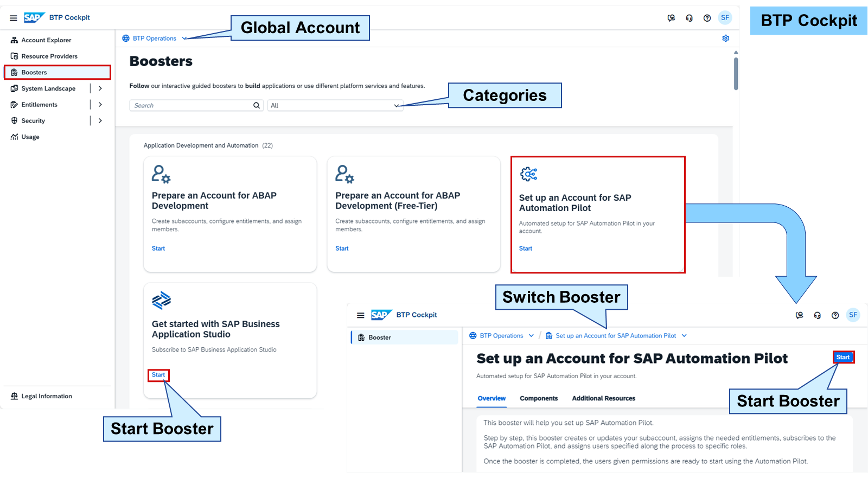This screenshot has height=478, width=868.
Task: Click the SAP Business Application Studio card icon
Action: 161,300
